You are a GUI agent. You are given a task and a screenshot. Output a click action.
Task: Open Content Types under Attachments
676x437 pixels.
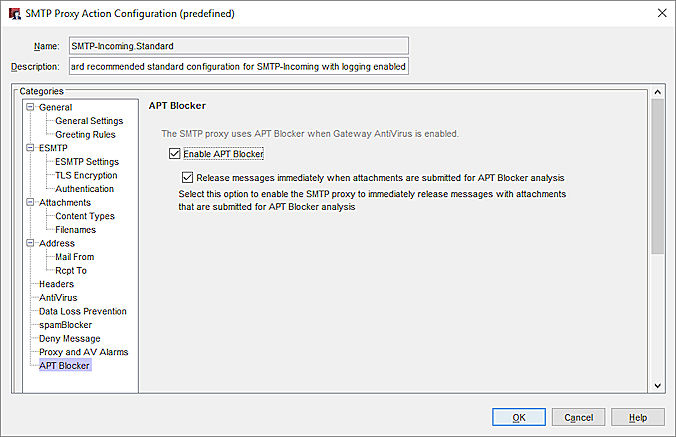85,216
